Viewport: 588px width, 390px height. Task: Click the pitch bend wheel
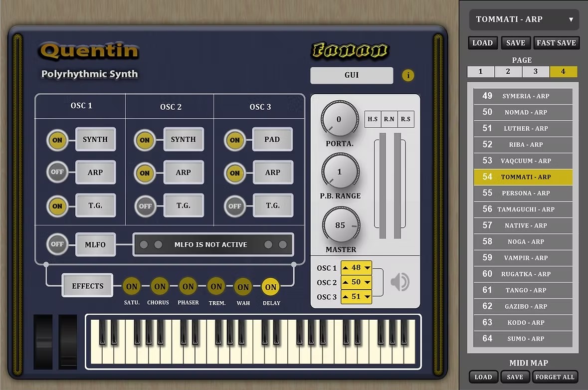pos(43,342)
